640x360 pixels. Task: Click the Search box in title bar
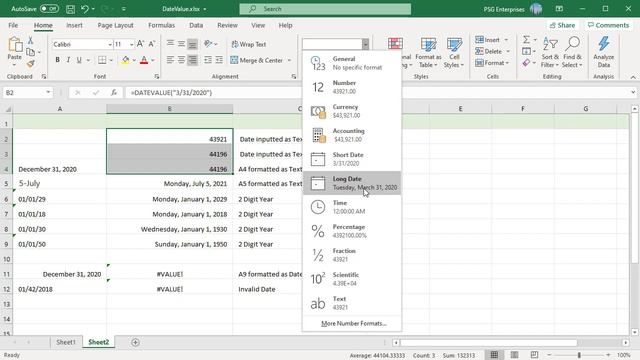pos(325,9)
